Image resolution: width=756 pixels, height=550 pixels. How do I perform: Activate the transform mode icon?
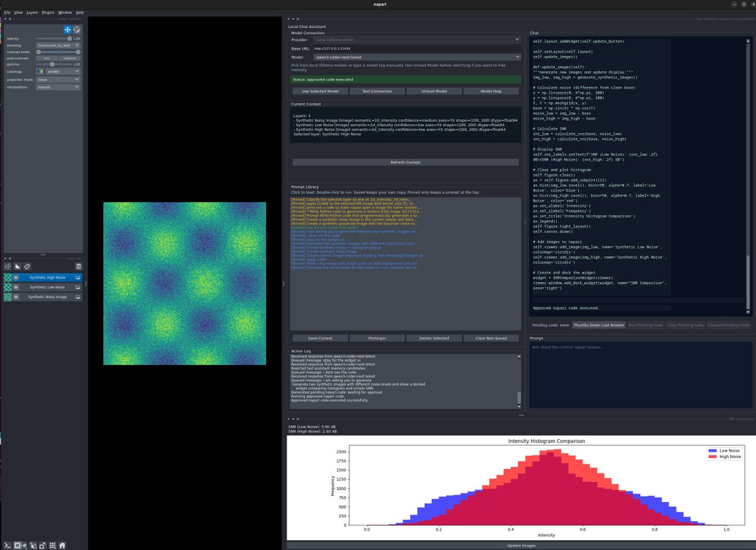(77, 30)
